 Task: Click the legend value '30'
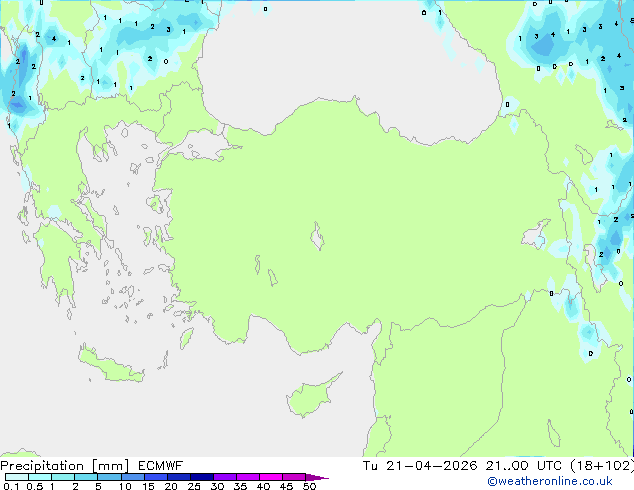pyautogui.click(x=217, y=486)
